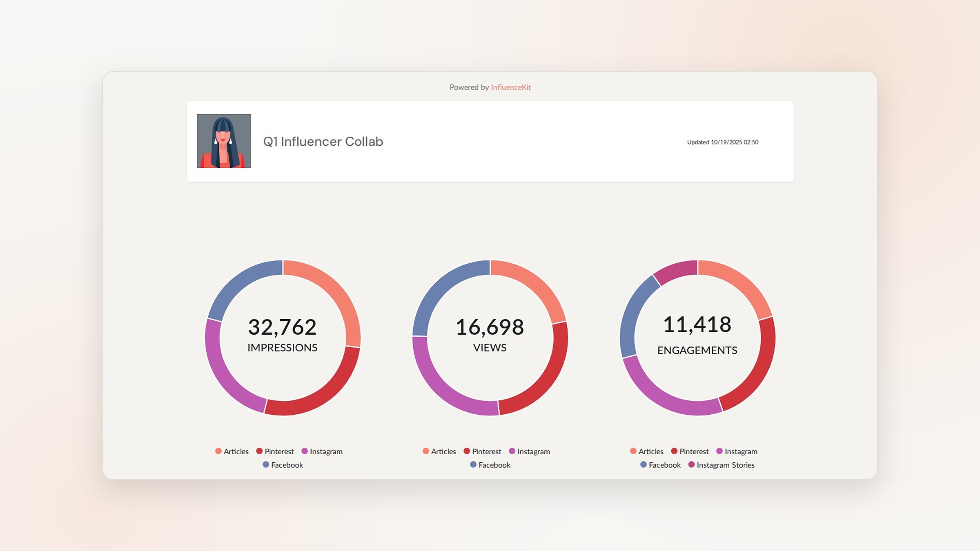Click the Updated 10/19/2025 02:50 timestamp
This screenshot has height=551, width=980.
723,142
